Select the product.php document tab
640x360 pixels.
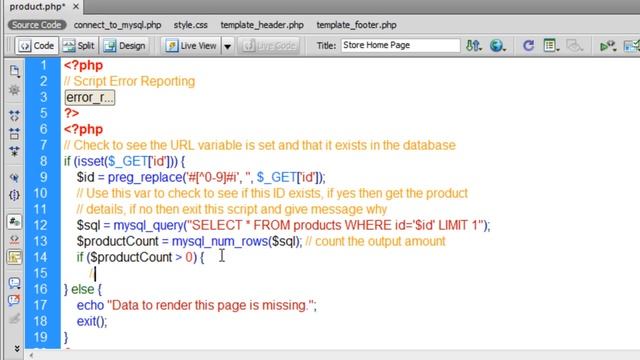coord(37,7)
